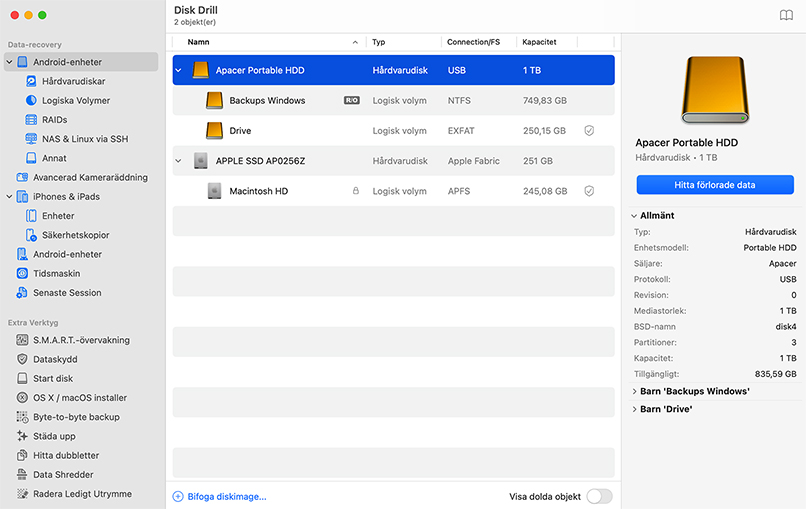Click the 250,15 GB capacity value
This screenshot has height=509, width=806.
coord(544,131)
